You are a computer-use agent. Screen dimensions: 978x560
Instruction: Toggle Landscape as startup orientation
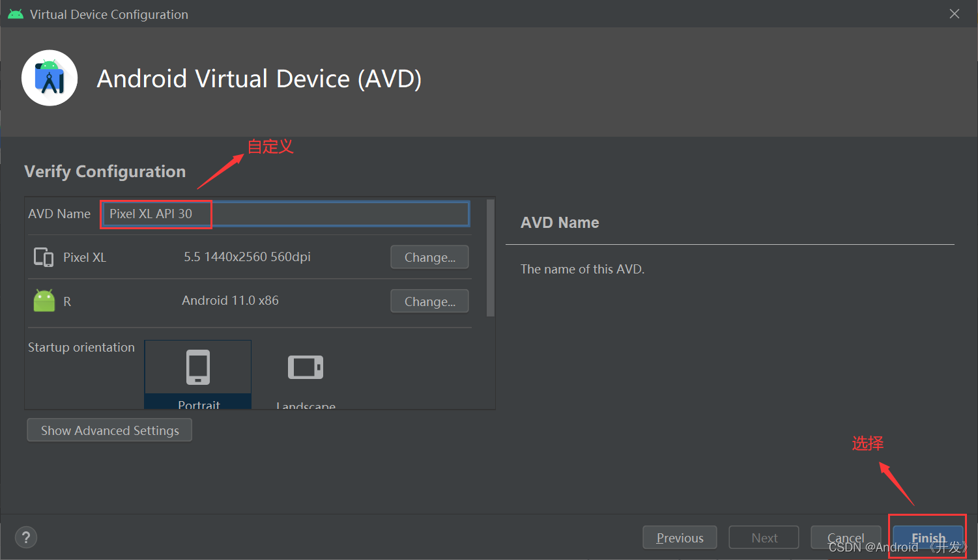pyautogui.click(x=306, y=374)
